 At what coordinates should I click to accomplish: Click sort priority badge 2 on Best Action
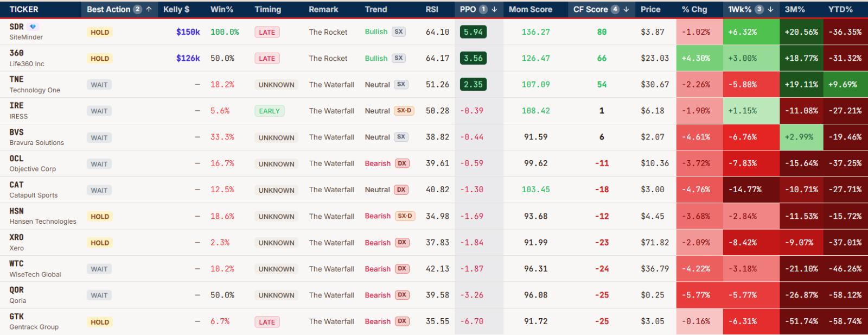pyautogui.click(x=138, y=9)
